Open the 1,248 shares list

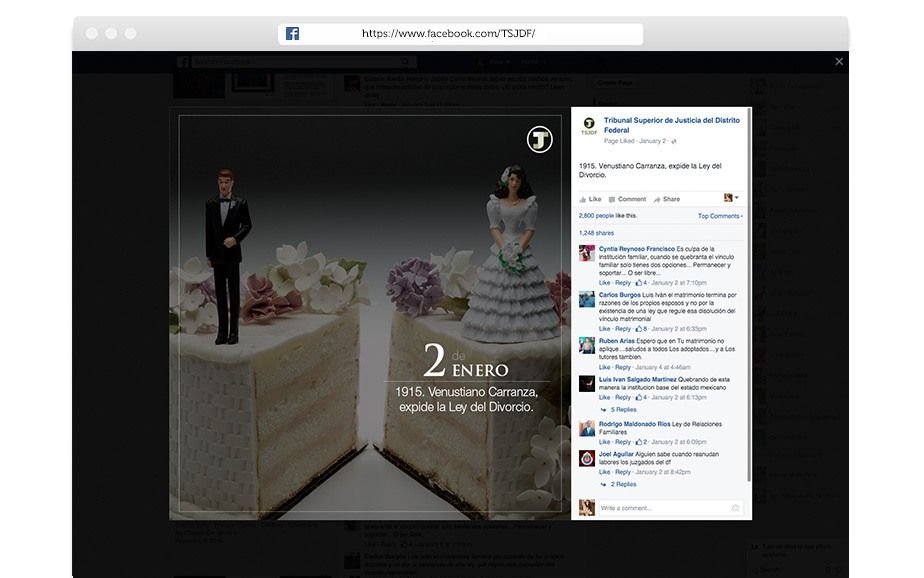coord(596,233)
